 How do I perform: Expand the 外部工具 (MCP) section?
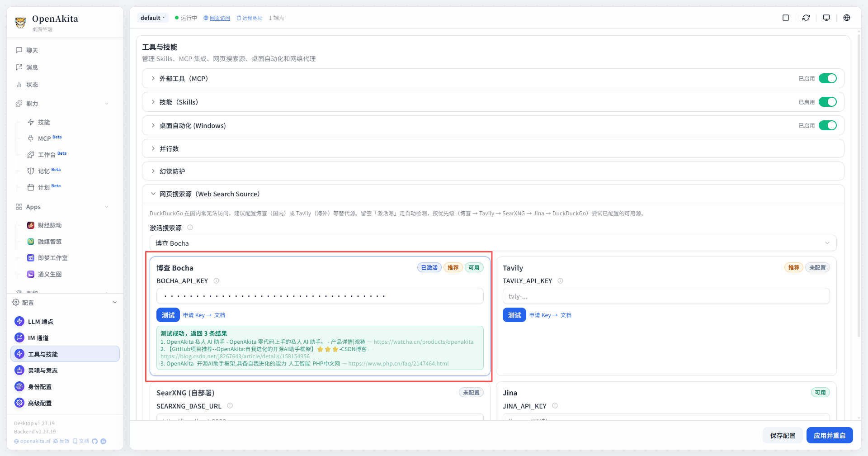[x=493, y=78]
